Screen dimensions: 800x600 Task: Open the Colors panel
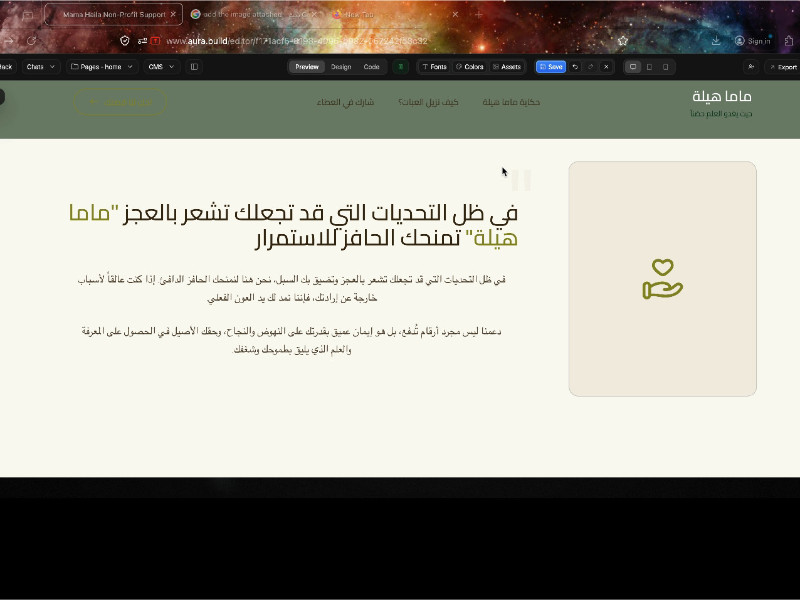(469, 67)
